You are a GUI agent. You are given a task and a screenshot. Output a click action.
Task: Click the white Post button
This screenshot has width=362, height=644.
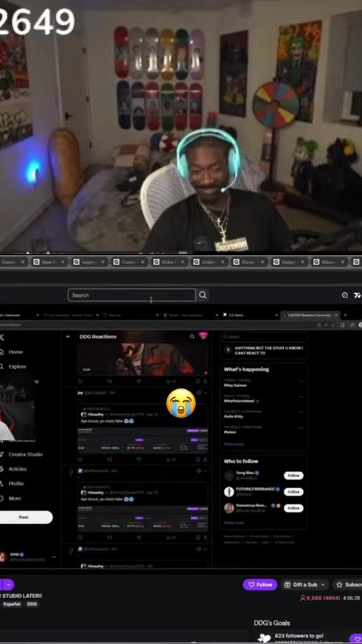tap(25, 517)
